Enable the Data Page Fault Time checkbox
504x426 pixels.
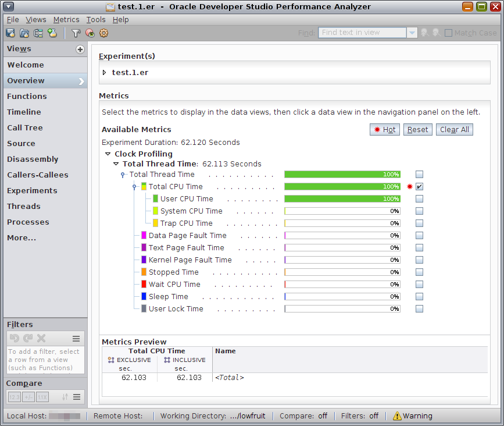419,236
